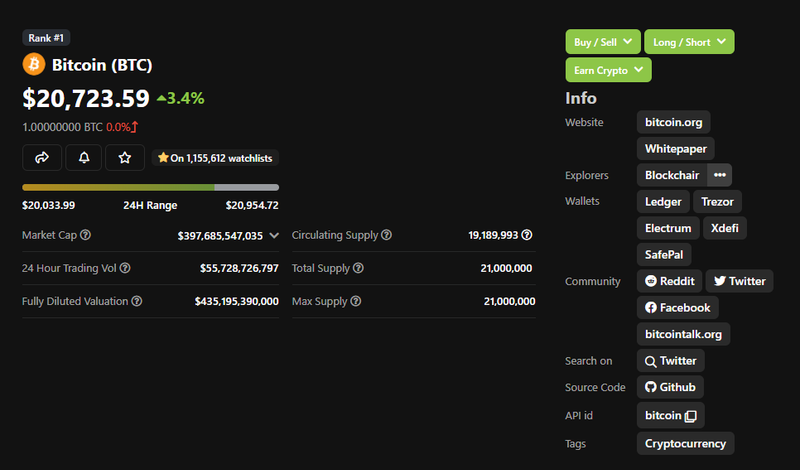Click the copy icon next to bitcoin API id

click(x=690, y=415)
